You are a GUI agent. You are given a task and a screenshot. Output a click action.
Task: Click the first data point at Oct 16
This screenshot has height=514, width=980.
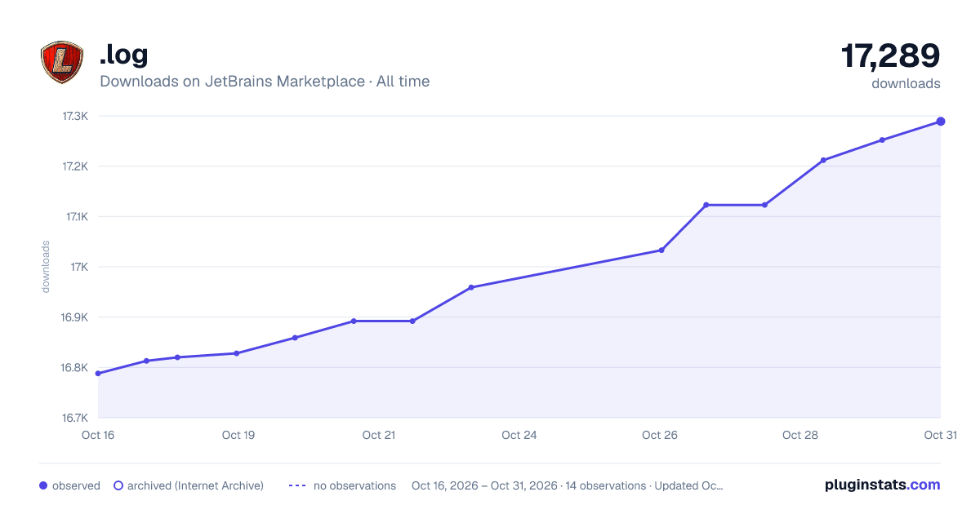(98, 374)
